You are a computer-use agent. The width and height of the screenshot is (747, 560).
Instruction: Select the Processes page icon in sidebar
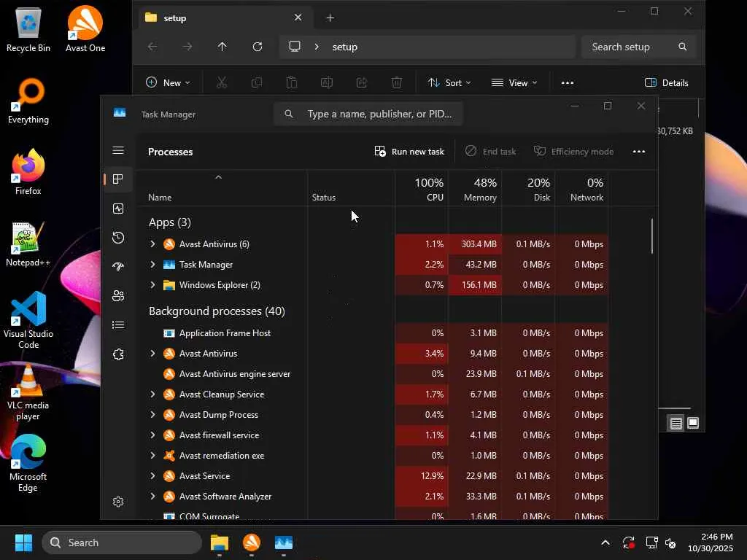pos(118,179)
